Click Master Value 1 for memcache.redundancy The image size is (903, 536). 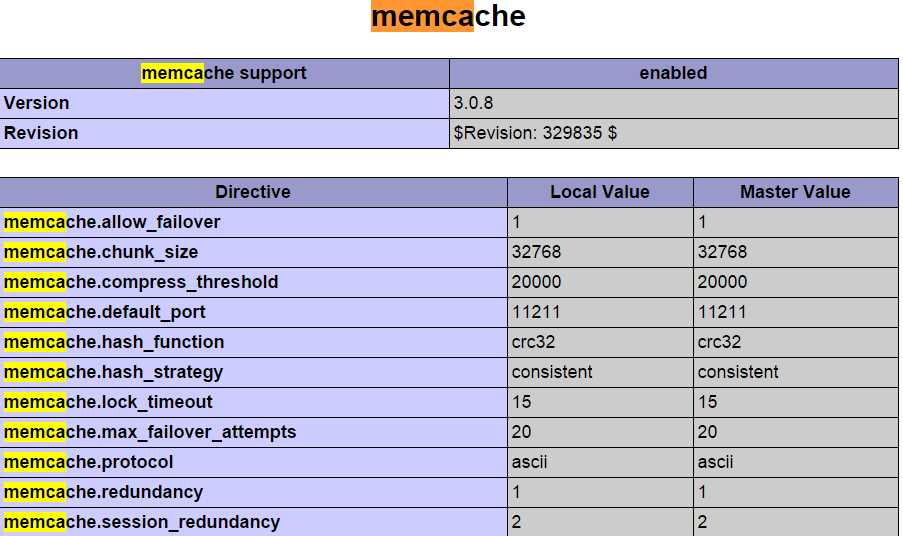(703, 492)
